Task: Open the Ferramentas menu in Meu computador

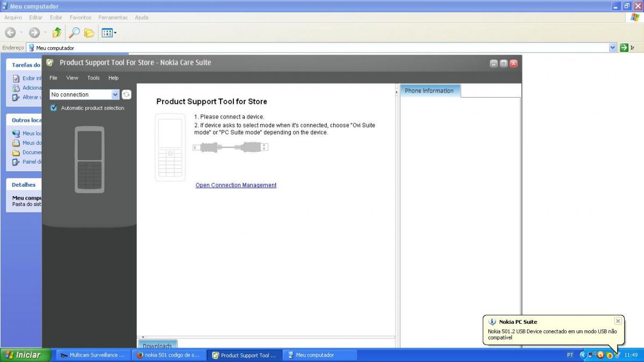Action: (x=113, y=17)
